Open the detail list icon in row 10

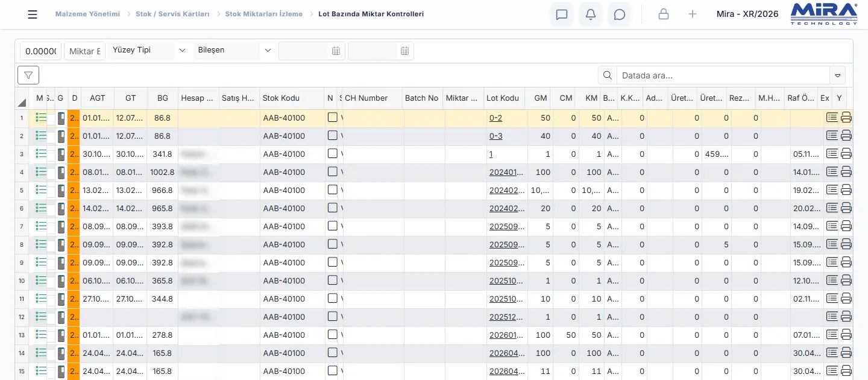[x=832, y=280]
